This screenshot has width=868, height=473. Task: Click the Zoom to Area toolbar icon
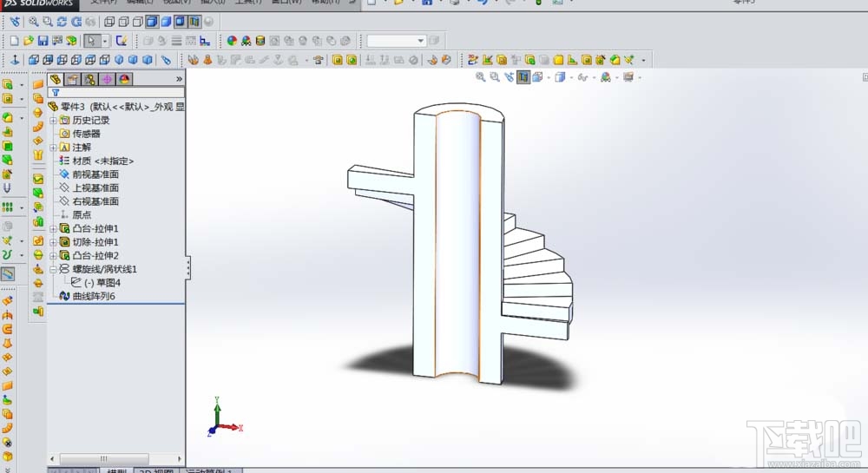[48, 22]
